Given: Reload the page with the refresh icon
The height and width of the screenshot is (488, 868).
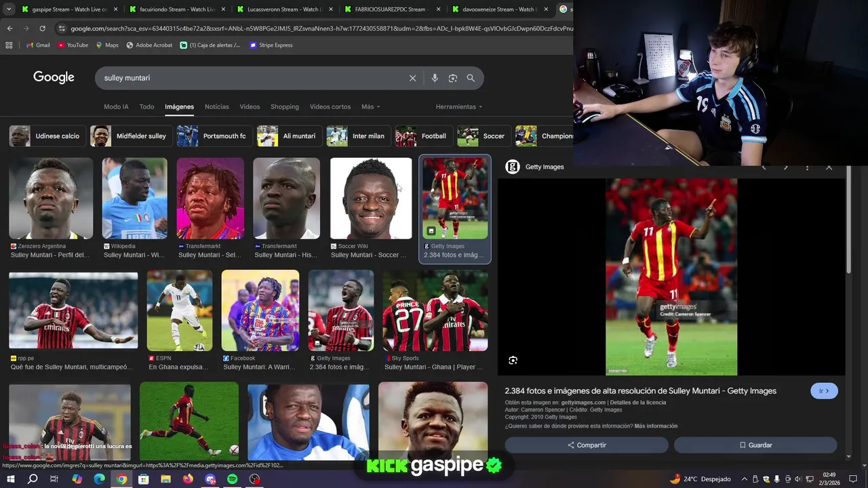Looking at the screenshot, I should (42, 28).
